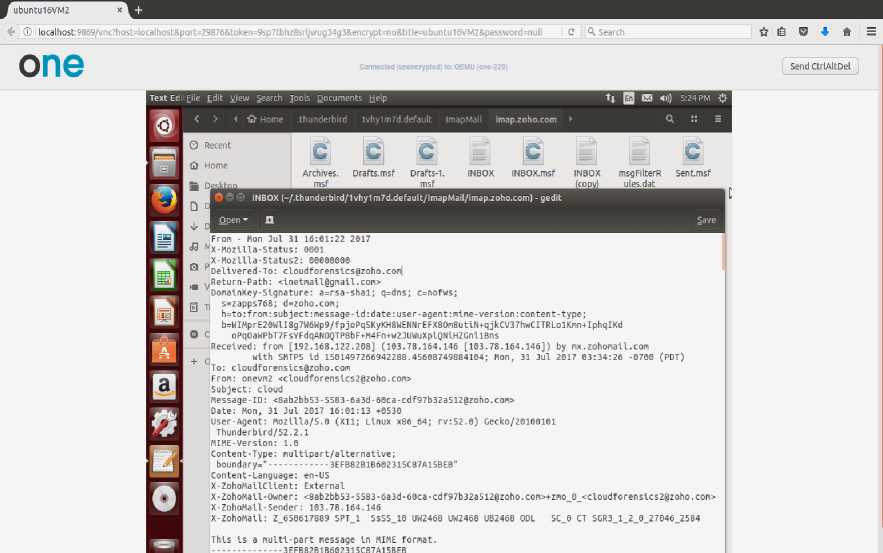Open the En keyboard layout indicator

point(628,98)
